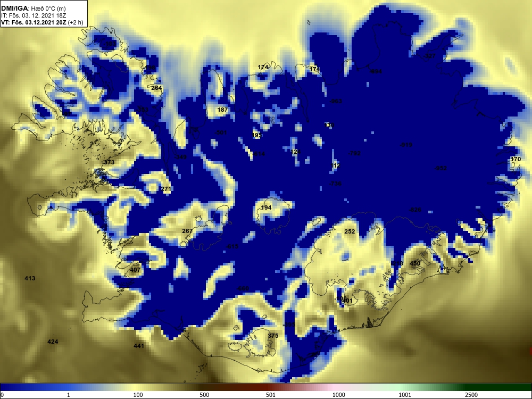Image resolution: width=532 pixels, height=399 pixels.
Task: Click the 'VT: Fös. 03.12.2021 20Z' valid time
Action: (x=34, y=23)
